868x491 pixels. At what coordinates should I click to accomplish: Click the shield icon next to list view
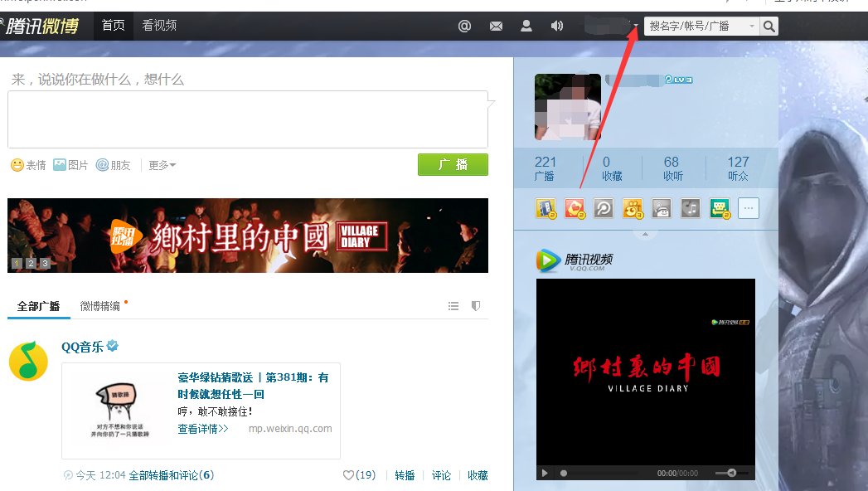pyautogui.click(x=476, y=305)
